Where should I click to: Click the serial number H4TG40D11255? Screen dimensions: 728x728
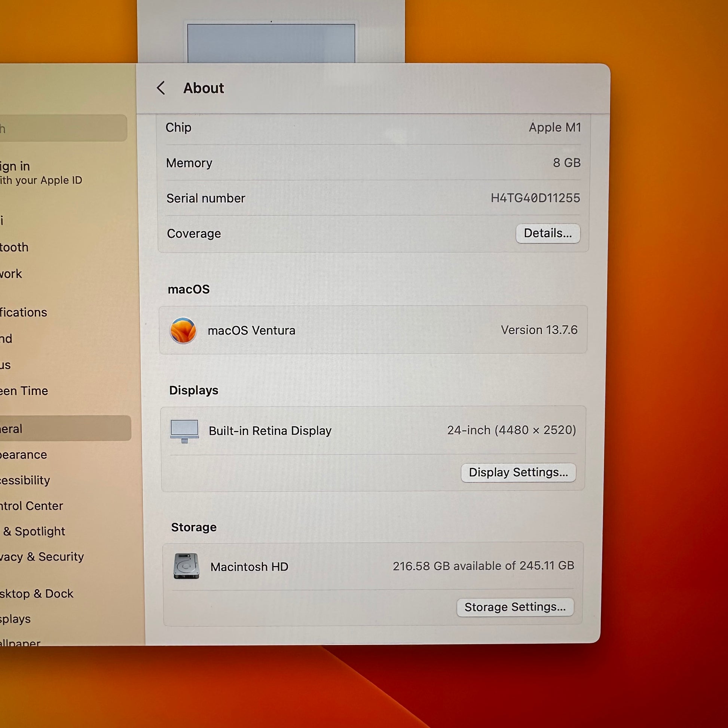[535, 198]
